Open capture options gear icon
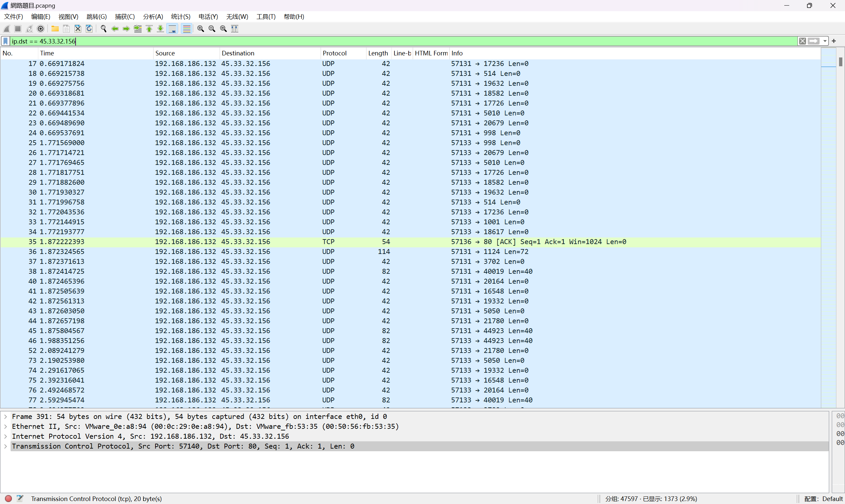The height and width of the screenshot is (504, 845). 41,29
